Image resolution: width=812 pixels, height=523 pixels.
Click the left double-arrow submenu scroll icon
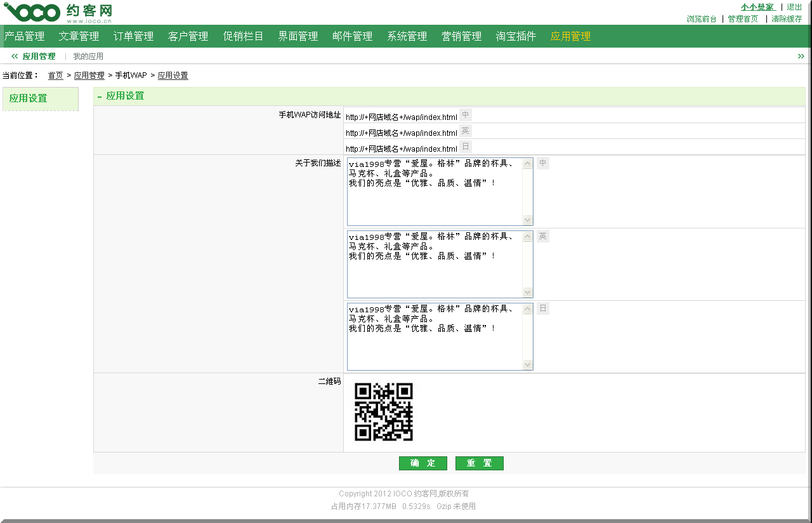pos(15,56)
